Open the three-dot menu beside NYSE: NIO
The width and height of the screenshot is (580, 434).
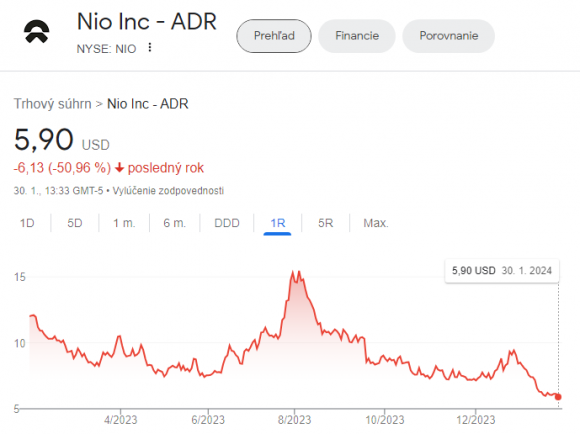150,47
